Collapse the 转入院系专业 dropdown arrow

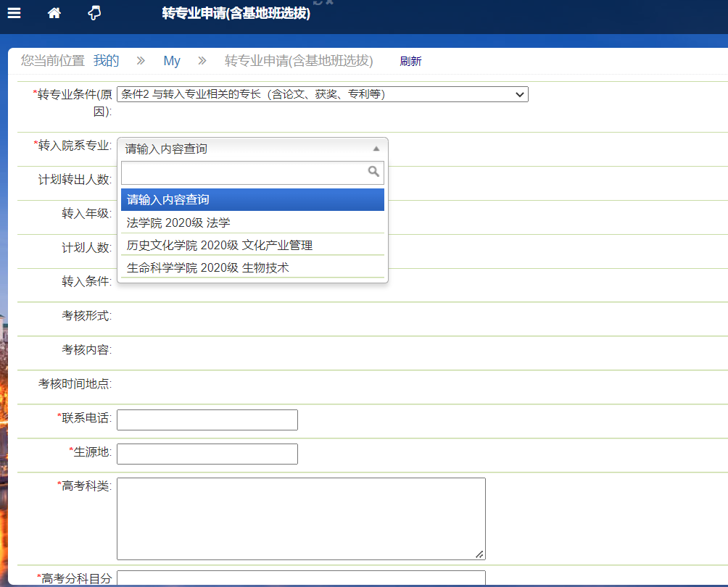(376, 149)
